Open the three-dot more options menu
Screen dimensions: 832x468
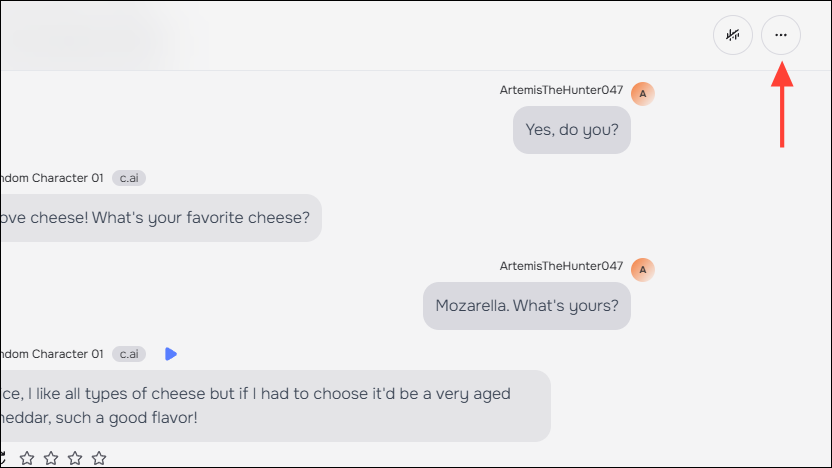click(x=781, y=35)
